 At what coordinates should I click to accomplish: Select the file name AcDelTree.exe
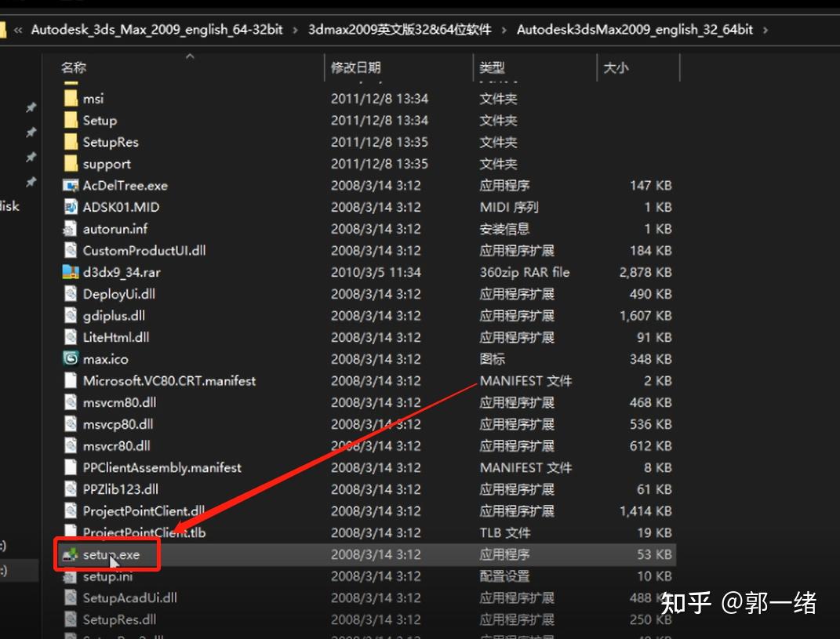coord(125,185)
